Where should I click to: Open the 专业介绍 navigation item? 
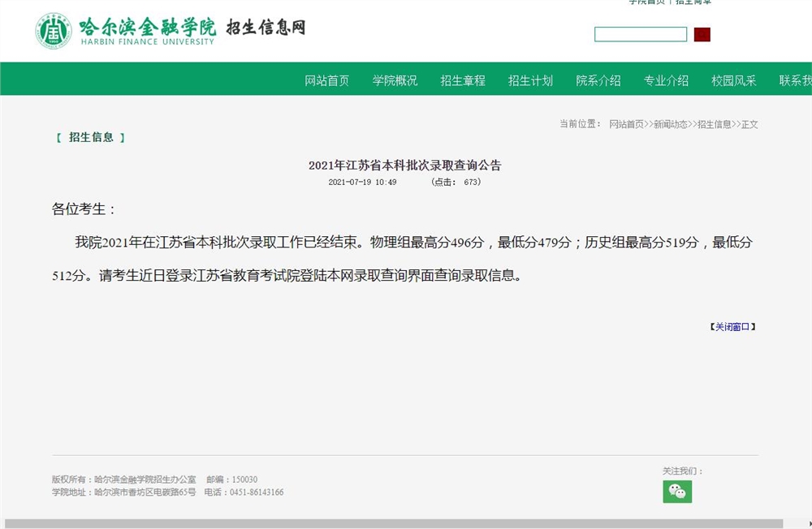pyautogui.click(x=666, y=80)
